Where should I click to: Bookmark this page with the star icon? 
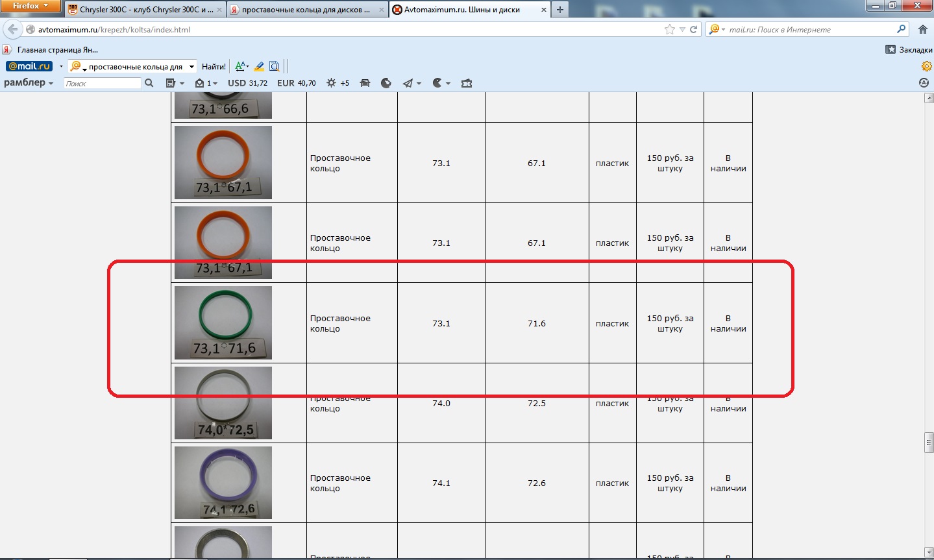(670, 29)
